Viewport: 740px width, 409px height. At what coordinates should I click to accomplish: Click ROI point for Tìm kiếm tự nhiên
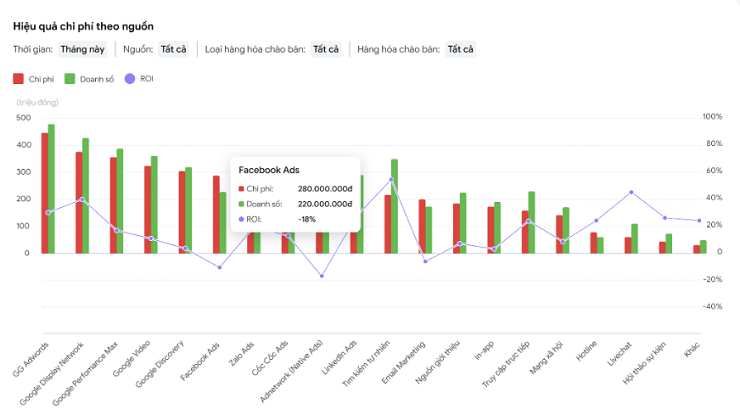click(391, 180)
